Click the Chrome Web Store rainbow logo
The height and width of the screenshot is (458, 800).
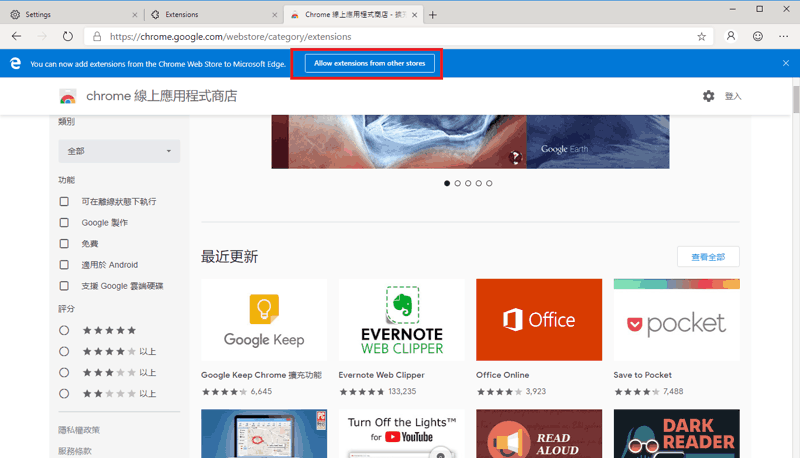[67, 96]
